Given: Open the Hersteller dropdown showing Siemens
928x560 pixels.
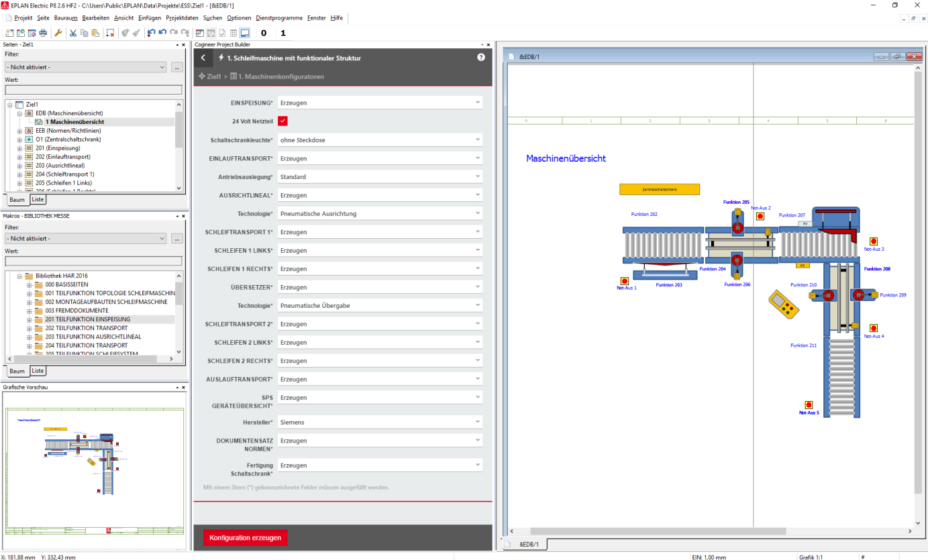Looking at the screenshot, I should coord(380,423).
